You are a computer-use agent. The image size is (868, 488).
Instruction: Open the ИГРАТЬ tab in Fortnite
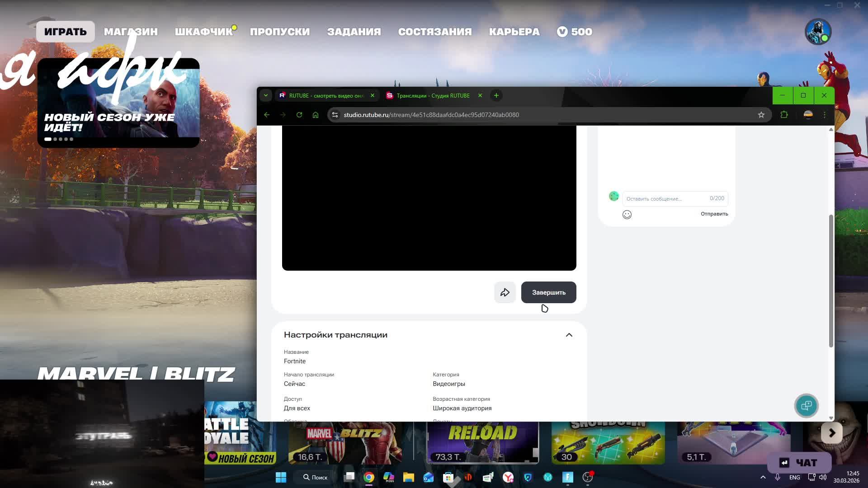(66, 32)
